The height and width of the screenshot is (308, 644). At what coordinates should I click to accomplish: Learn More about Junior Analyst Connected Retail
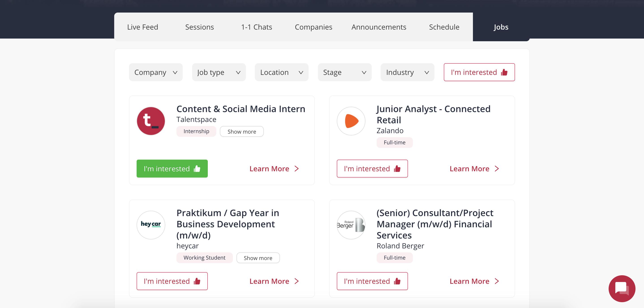[x=474, y=169]
